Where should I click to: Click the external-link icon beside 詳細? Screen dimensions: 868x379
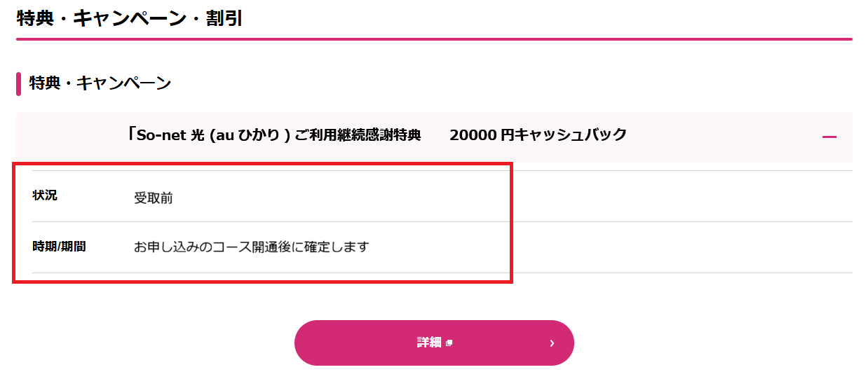[449, 343]
